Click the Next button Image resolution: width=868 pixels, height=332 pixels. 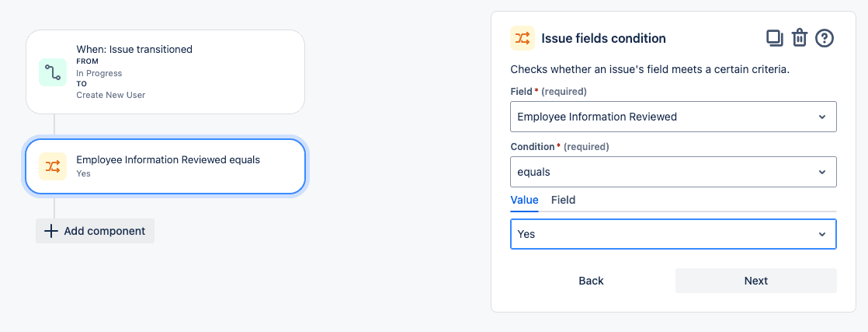(755, 281)
